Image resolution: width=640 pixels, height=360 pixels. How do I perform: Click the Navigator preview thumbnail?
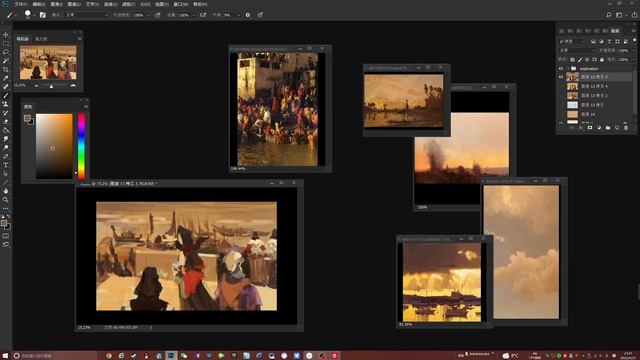(48, 62)
